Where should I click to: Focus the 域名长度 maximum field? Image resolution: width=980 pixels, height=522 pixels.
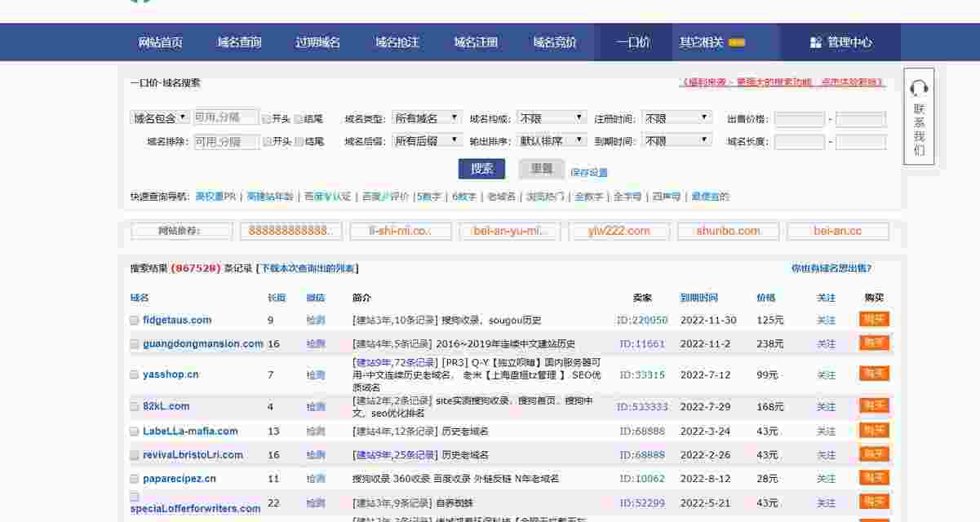pos(860,142)
